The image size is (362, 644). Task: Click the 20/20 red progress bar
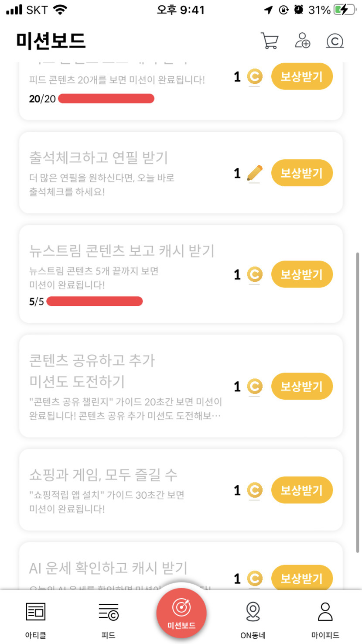coord(106,99)
